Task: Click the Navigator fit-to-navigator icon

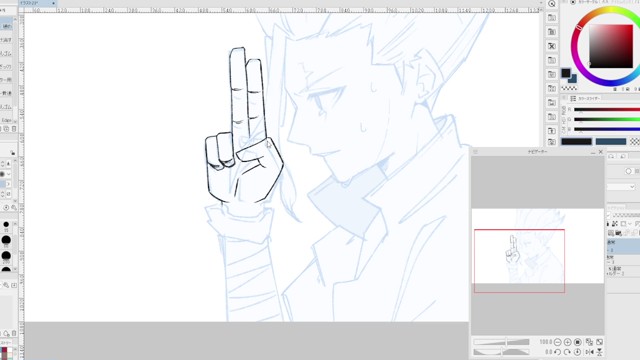Action: (589, 342)
